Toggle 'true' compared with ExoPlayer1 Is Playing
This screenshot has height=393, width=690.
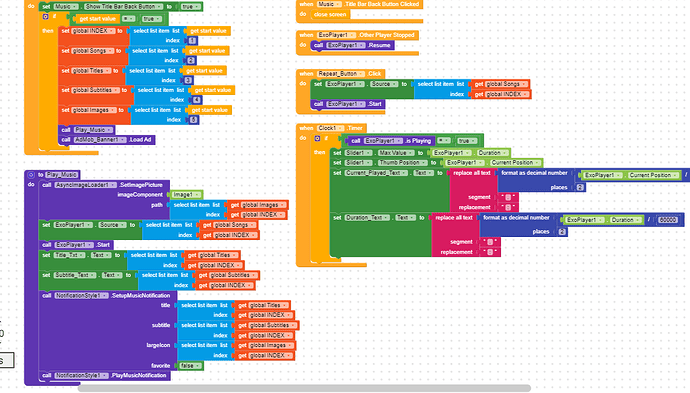point(466,141)
